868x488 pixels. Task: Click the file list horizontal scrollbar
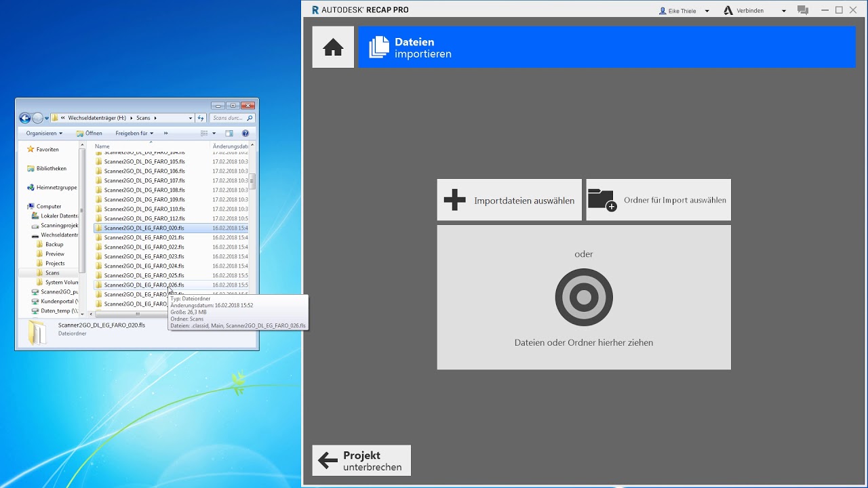(x=137, y=314)
